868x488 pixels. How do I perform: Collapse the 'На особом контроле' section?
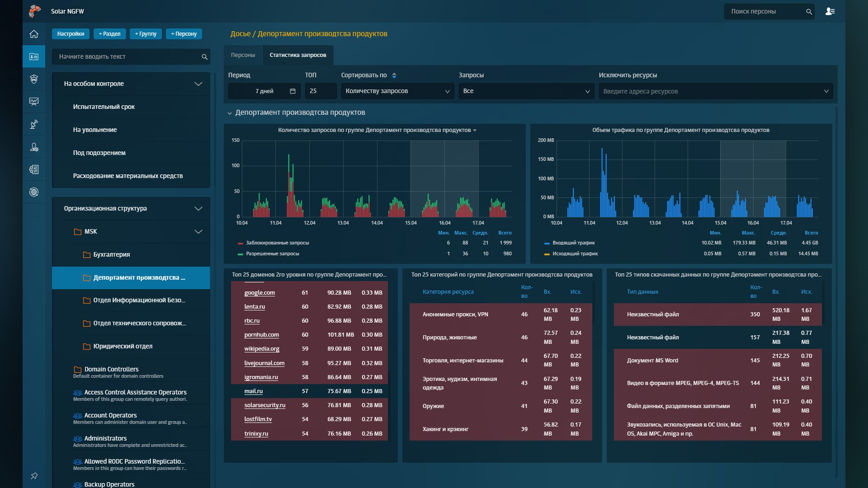198,84
